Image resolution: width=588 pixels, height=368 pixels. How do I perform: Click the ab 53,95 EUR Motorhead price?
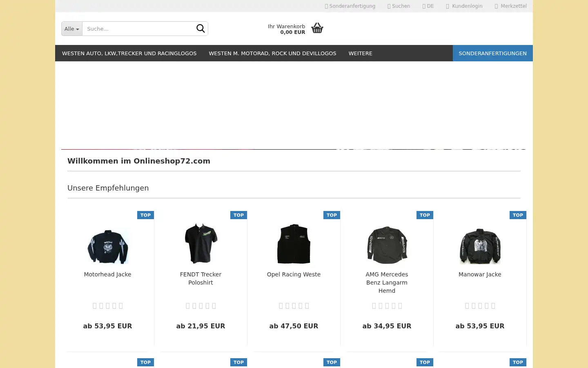click(107, 326)
